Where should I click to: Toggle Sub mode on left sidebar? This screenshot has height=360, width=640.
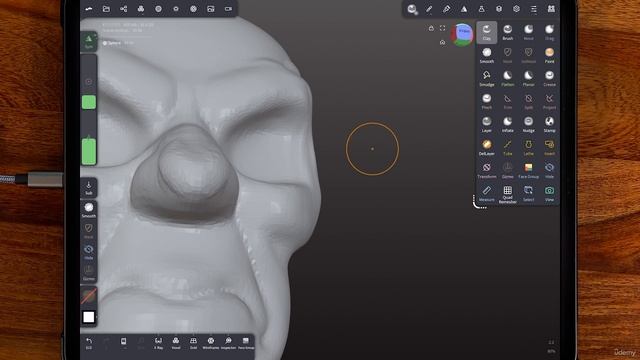point(89,188)
